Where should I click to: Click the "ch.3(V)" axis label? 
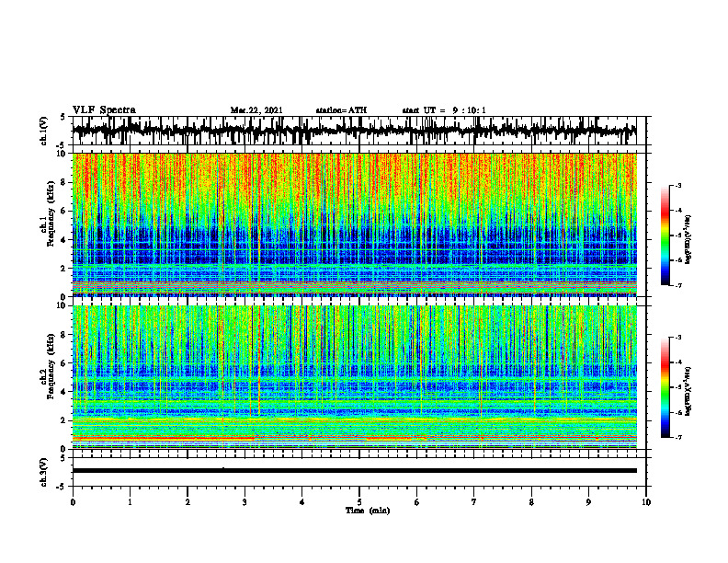[44, 472]
